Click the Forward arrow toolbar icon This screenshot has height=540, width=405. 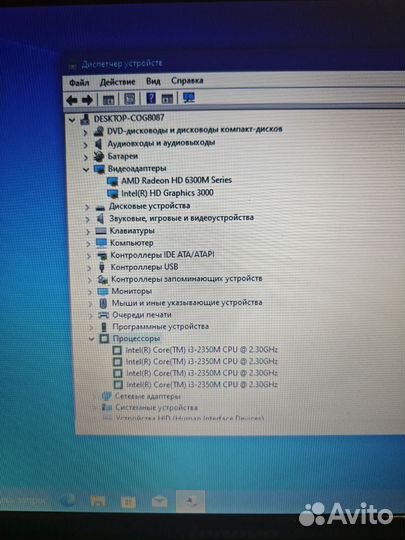tap(87, 100)
